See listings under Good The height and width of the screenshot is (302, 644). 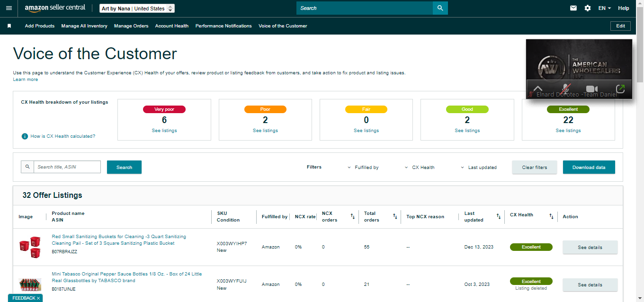(x=467, y=131)
